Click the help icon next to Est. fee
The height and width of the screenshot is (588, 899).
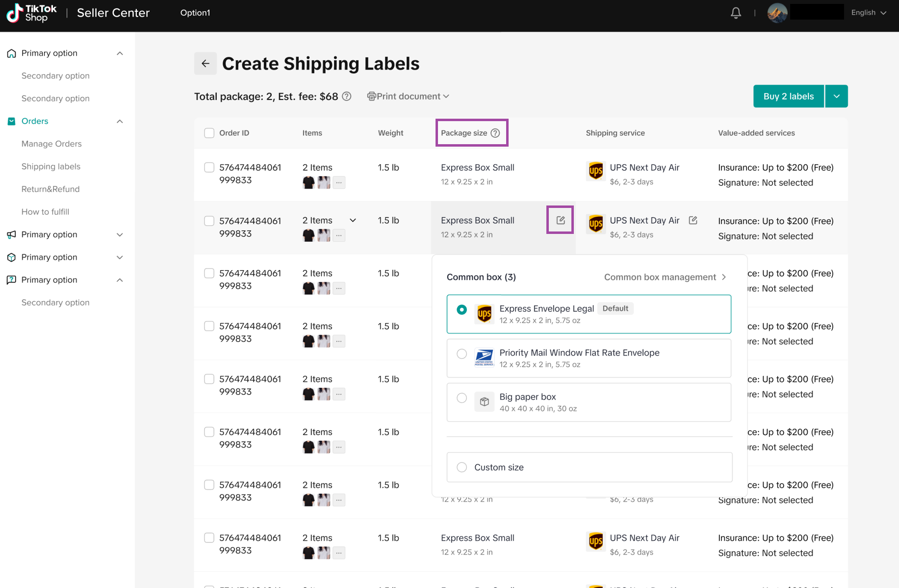coord(347,97)
